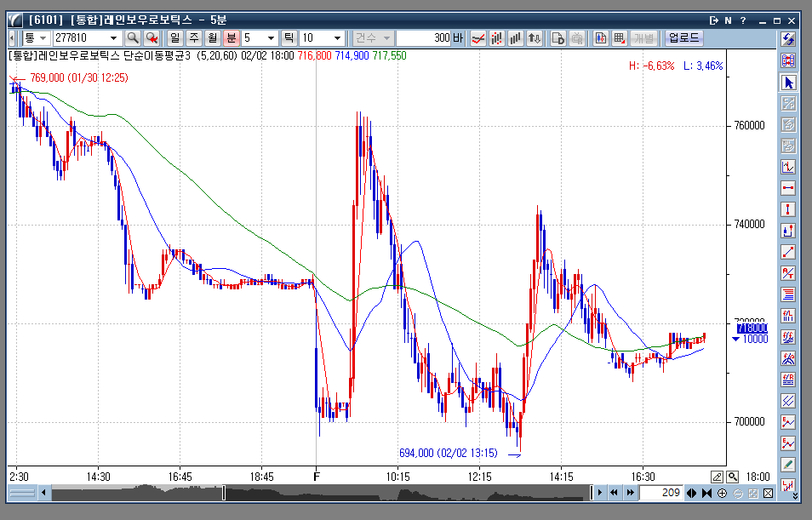
Task: Switch to daily chart with 일 button
Action: point(174,37)
